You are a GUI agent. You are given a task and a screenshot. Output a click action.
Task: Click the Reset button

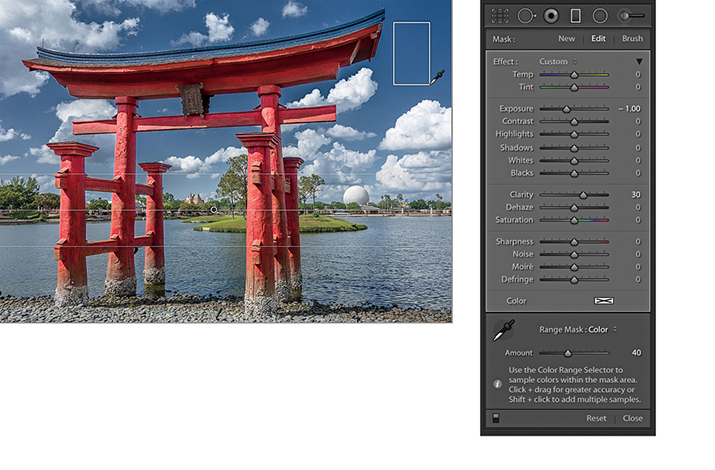[x=596, y=418]
